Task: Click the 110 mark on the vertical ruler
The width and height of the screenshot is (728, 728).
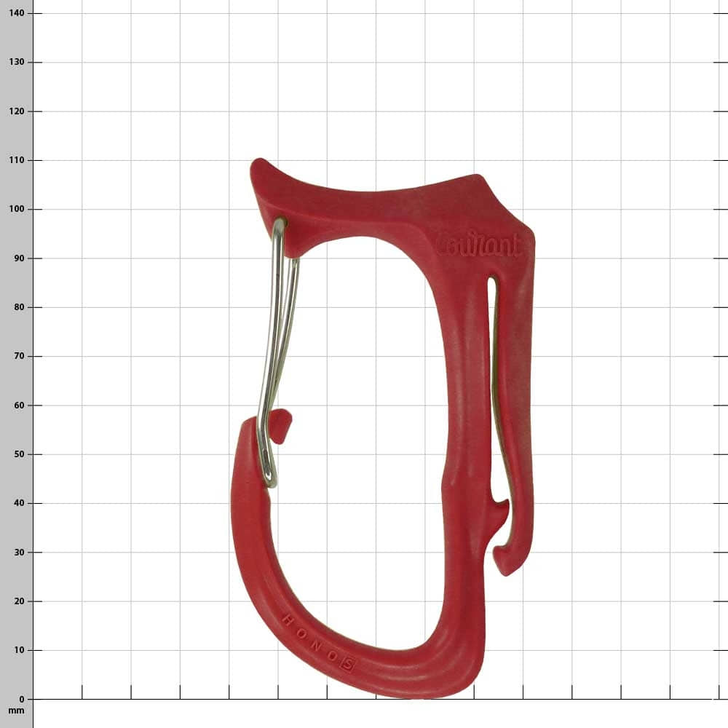Action: click(16, 160)
